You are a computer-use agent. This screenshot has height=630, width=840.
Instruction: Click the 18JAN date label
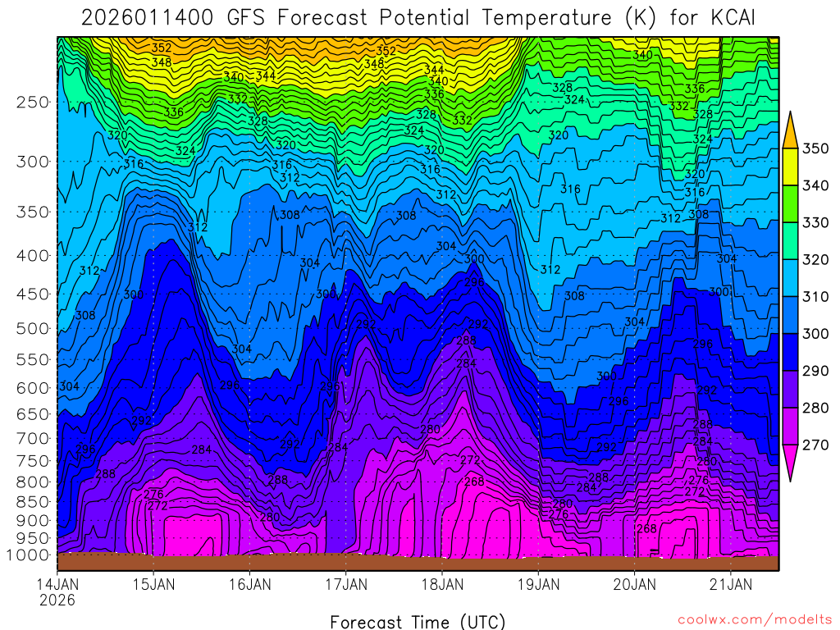[442, 584]
